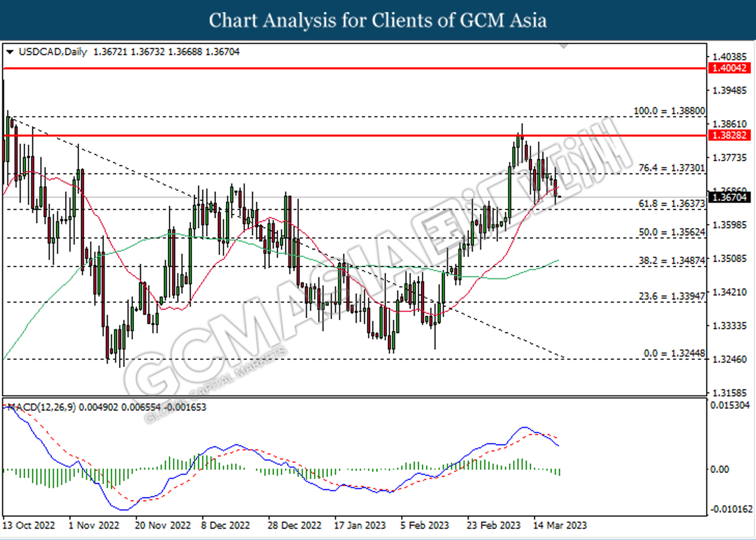Select the OHLC values 1.36721 1.36732 1.36688 1.36704
The height and width of the screenshot is (540, 756).
coord(166,51)
